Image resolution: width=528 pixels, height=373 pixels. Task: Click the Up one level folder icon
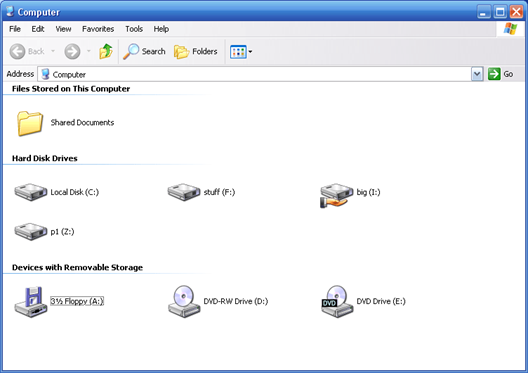pyautogui.click(x=106, y=52)
